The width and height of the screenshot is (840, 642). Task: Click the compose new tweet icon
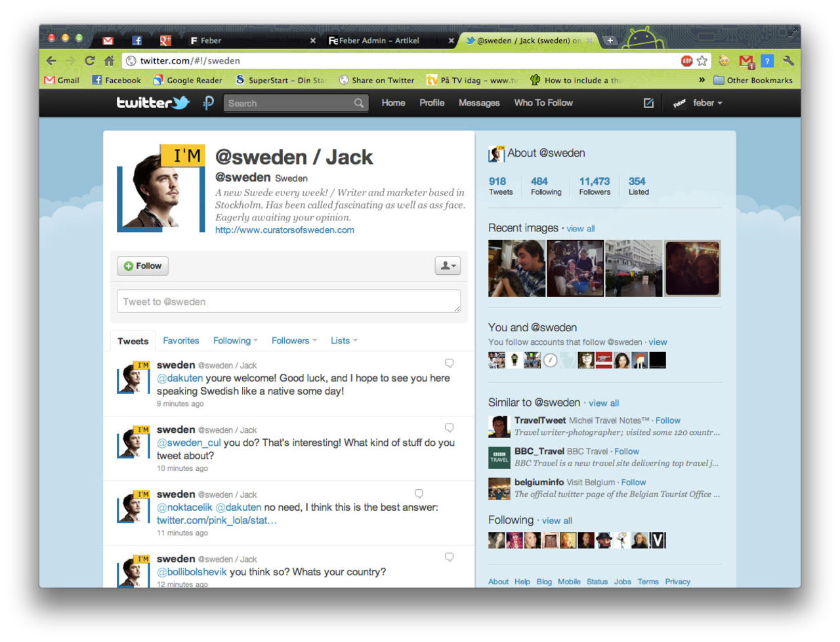[x=648, y=103]
